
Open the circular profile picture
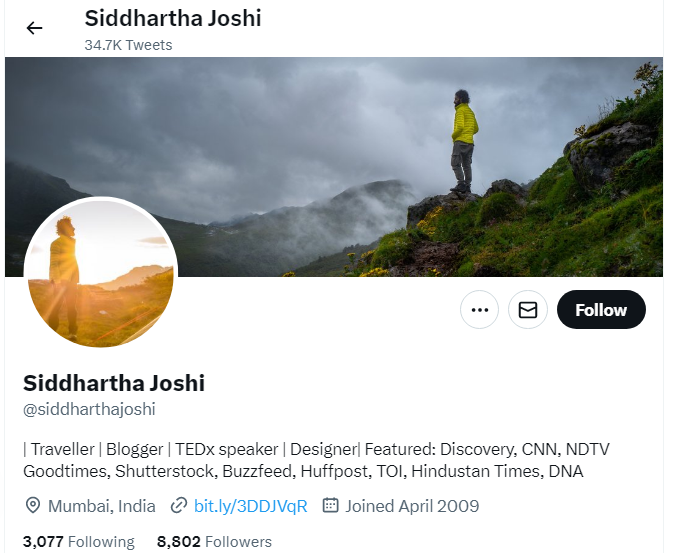[x=101, y=272]
